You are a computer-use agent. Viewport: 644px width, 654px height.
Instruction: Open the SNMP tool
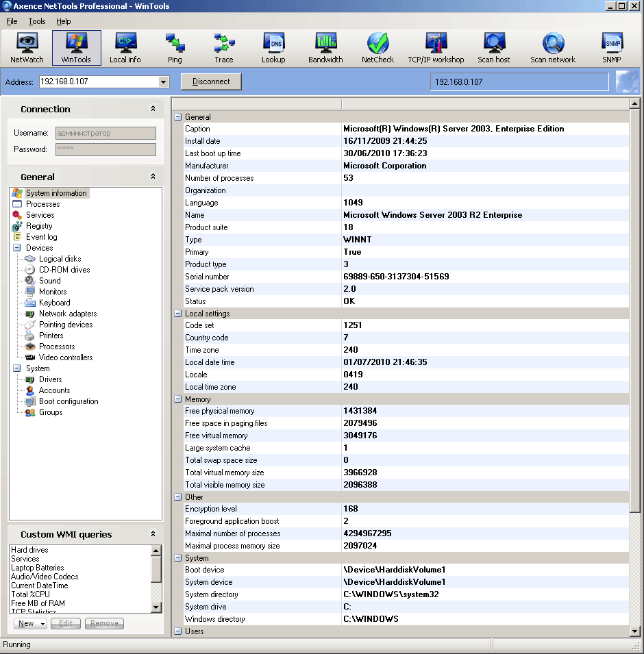click(611, 47)
